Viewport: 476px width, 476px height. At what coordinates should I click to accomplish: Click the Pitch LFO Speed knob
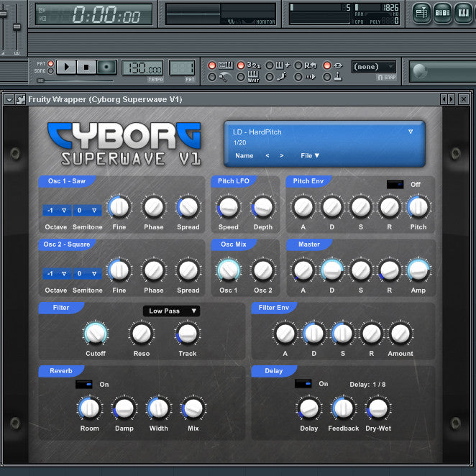228,207
